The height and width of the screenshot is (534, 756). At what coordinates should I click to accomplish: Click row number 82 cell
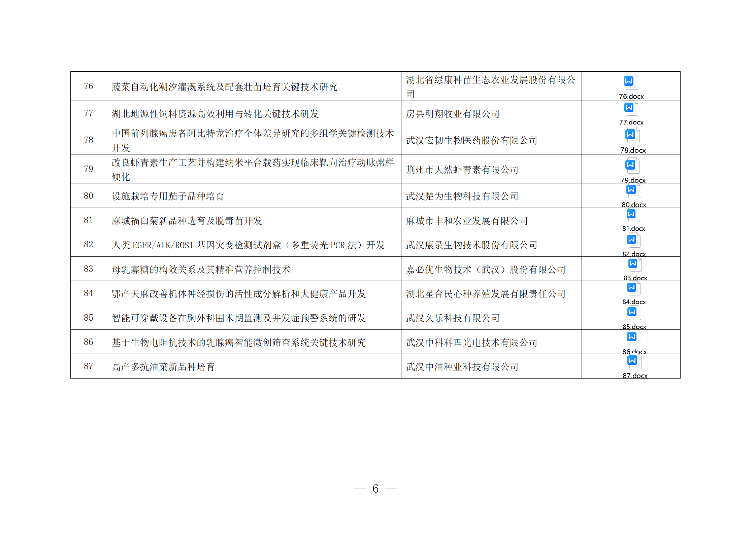point(89,244)
